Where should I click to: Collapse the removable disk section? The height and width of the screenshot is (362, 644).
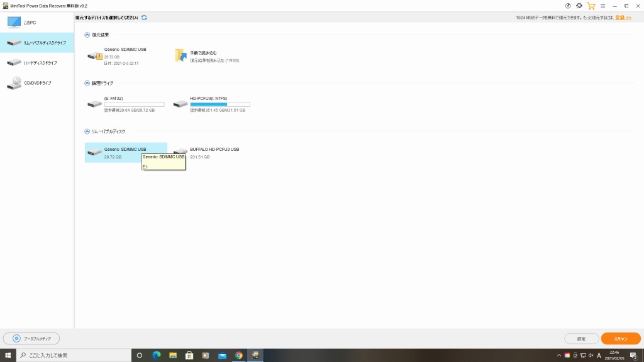click(x=87, y=131)
